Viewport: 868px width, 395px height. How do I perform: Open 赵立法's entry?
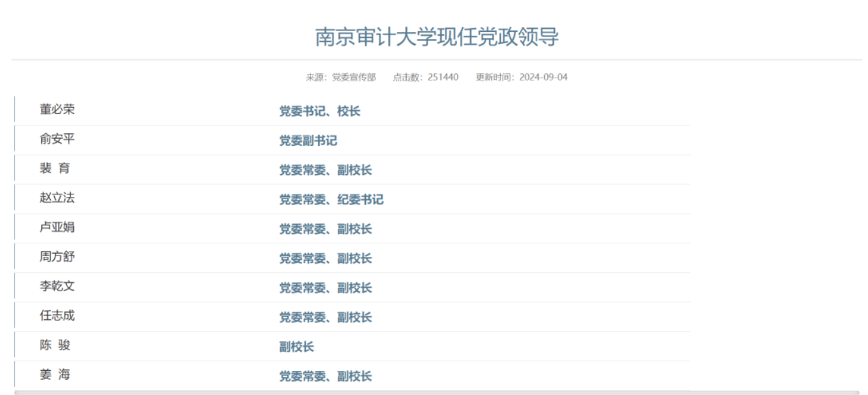[x=57, y=198]
